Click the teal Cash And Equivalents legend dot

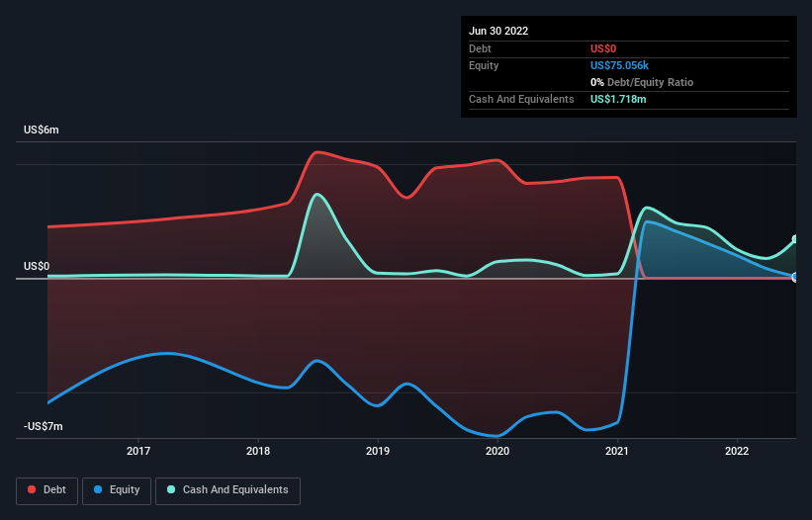click(x=171, y=489)
